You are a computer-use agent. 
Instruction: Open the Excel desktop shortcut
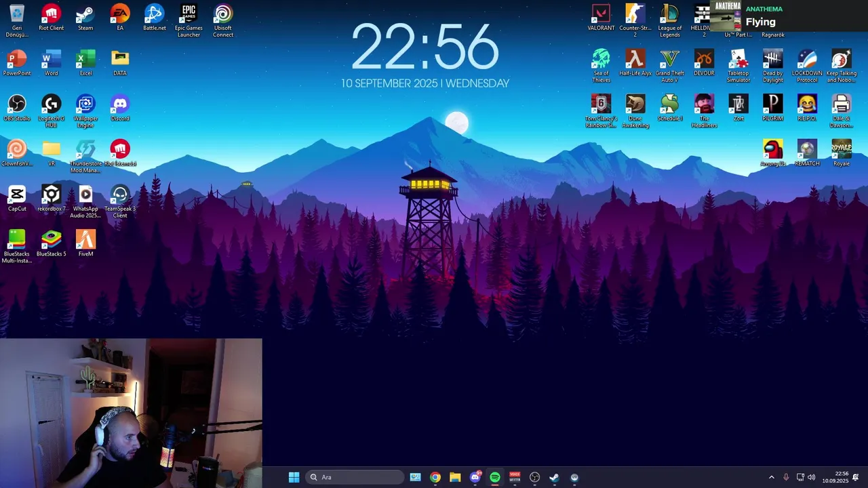click(x=85, y=63)
